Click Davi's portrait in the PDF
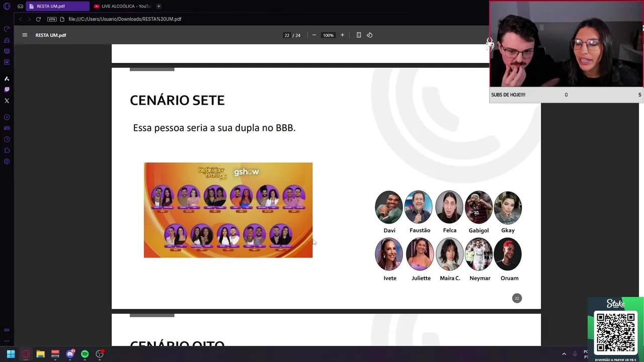 tap(389, 207)
